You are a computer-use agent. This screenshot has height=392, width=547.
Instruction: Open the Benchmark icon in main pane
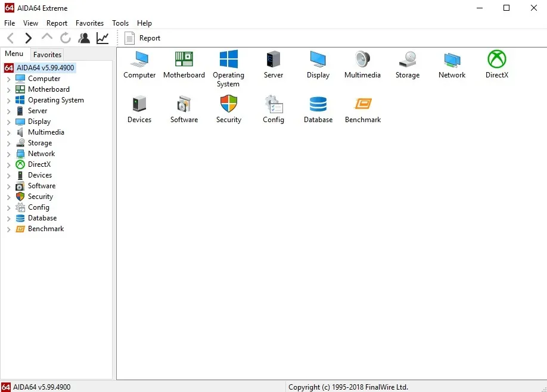(363, 104)
